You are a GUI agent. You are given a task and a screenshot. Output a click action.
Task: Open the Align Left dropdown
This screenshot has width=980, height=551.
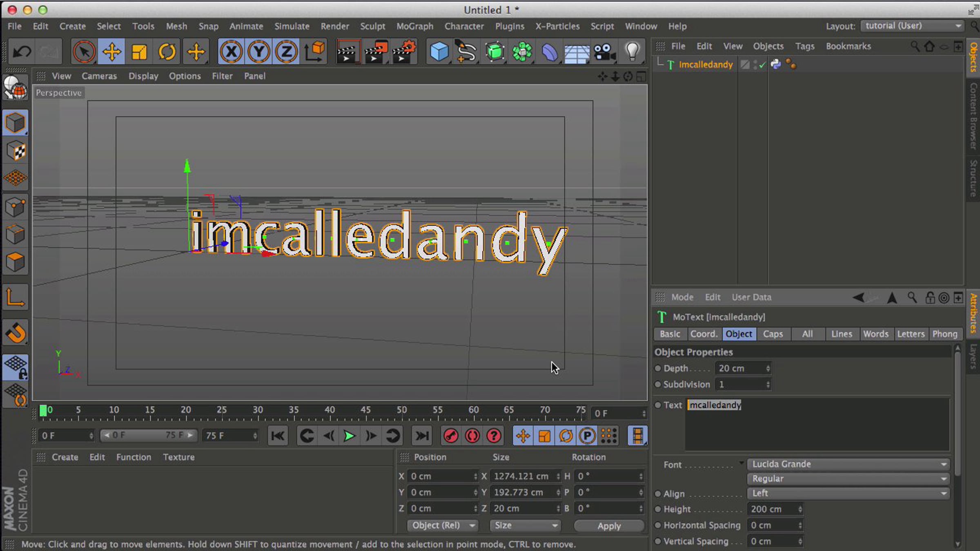point(849,493)
